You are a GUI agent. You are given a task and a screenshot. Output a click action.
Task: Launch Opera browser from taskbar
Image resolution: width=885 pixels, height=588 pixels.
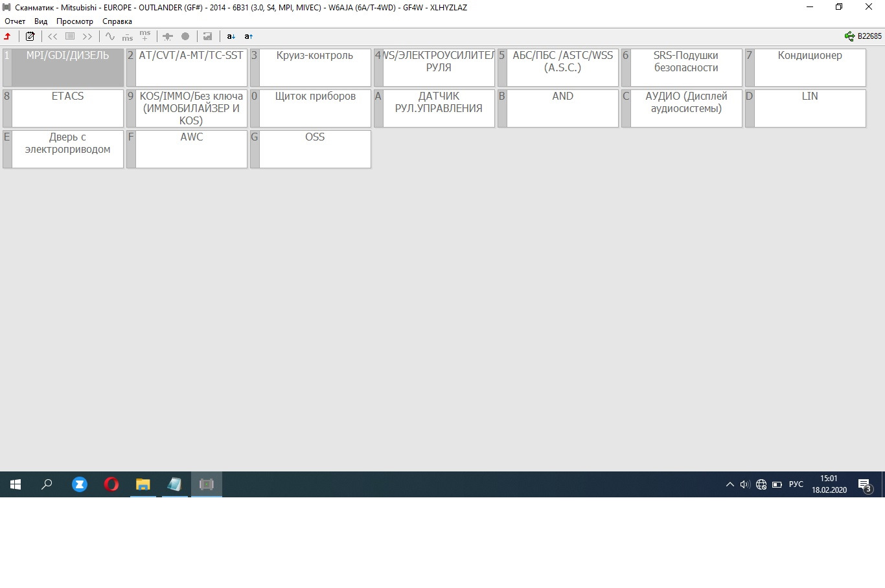click(x=111, y=484)
